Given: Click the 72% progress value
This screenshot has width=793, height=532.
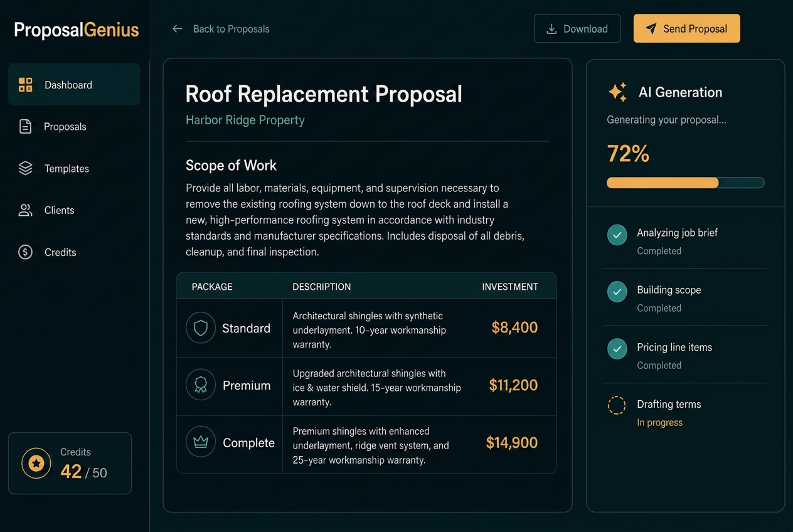Looking at the screenshot, I should tap(628, 154).
